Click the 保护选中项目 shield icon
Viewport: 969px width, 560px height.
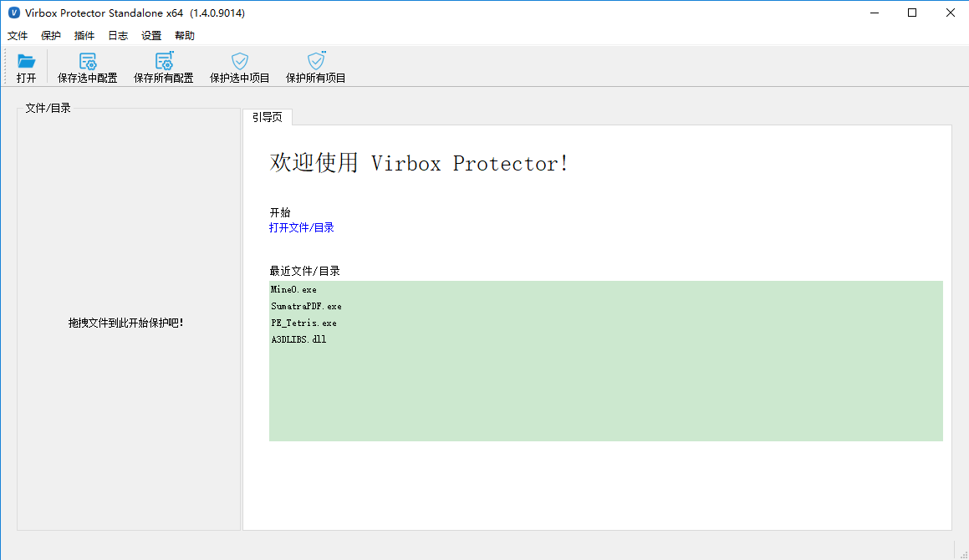tap(240, 60)
